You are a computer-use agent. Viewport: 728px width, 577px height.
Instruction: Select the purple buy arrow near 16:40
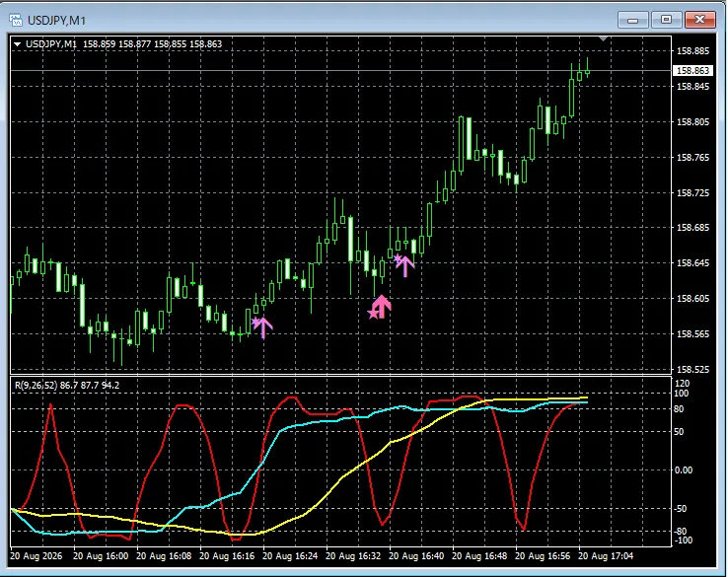click(x=405, y=266)
